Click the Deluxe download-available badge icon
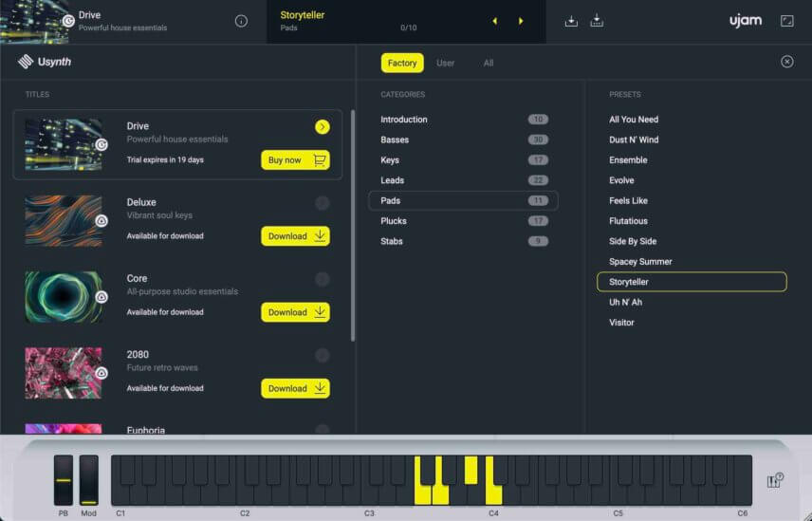The image size is (812, 521). click(101, 221)
